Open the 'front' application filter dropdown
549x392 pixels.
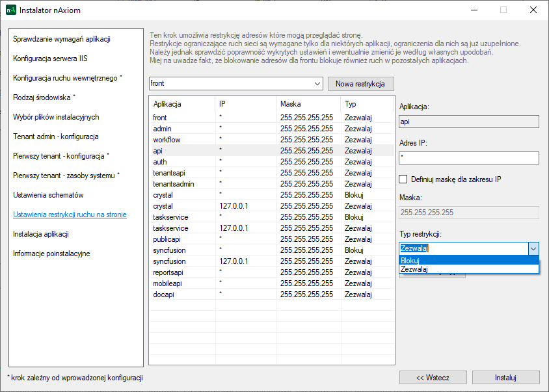coord(317,84)
